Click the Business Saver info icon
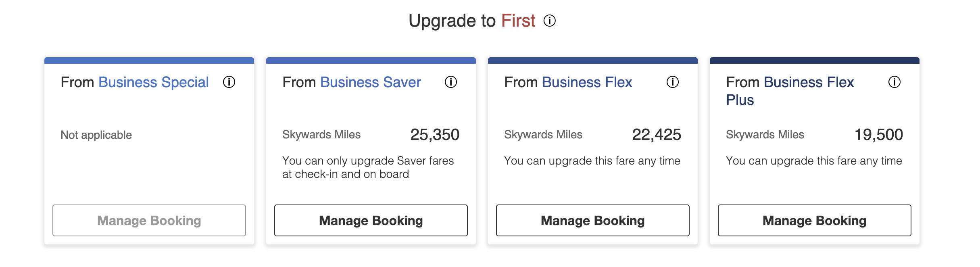 (451, 82)
